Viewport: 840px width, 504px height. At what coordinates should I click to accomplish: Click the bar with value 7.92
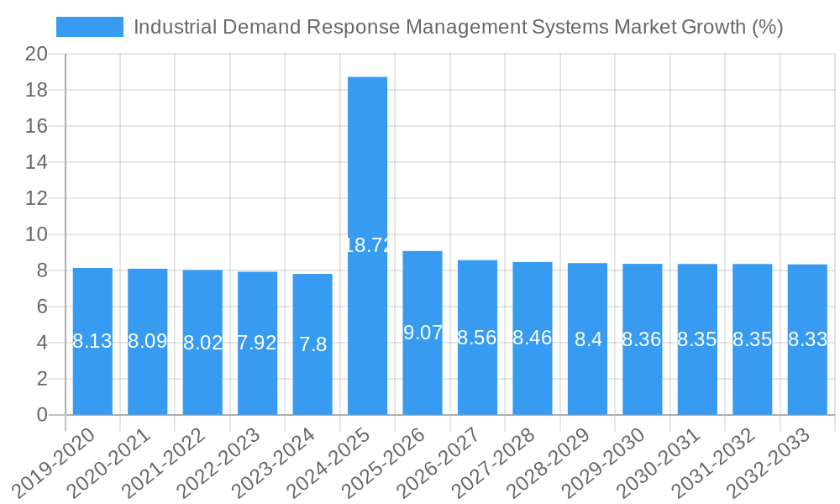click(257, 343)
